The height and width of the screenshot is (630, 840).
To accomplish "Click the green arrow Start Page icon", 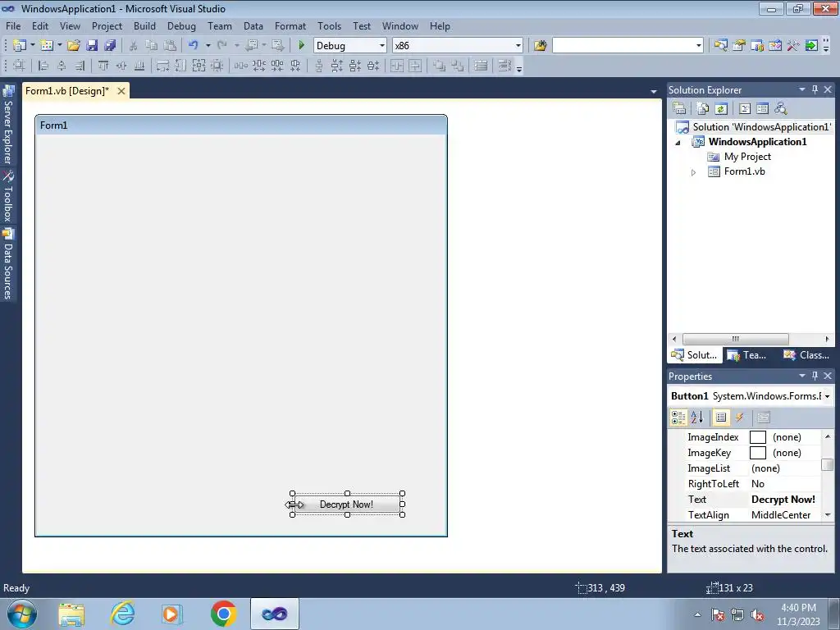I will point(811,46).
